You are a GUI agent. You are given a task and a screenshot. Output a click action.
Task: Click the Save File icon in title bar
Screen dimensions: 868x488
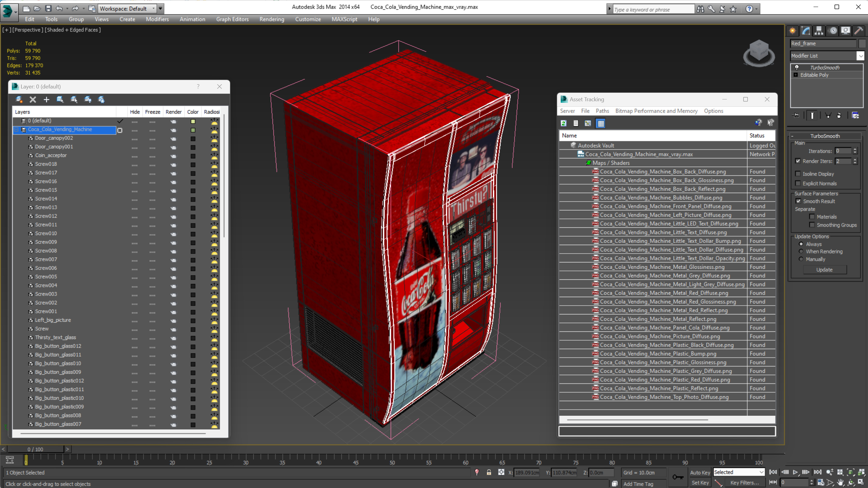48,9
